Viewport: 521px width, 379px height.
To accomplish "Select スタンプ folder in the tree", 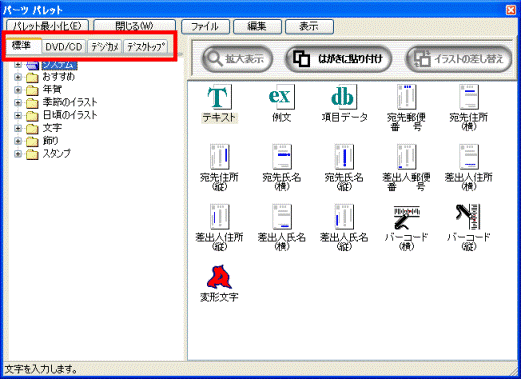I will coord(57,154).
